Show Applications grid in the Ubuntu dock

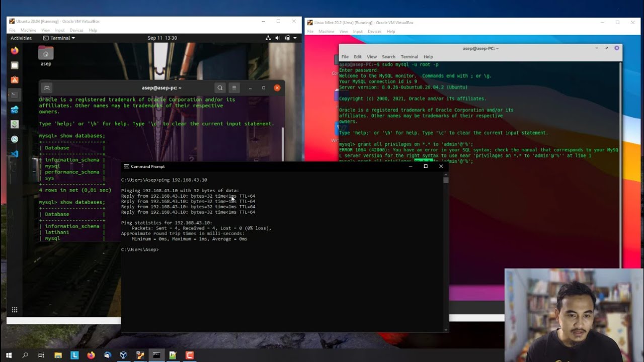[x=15, y=310]
